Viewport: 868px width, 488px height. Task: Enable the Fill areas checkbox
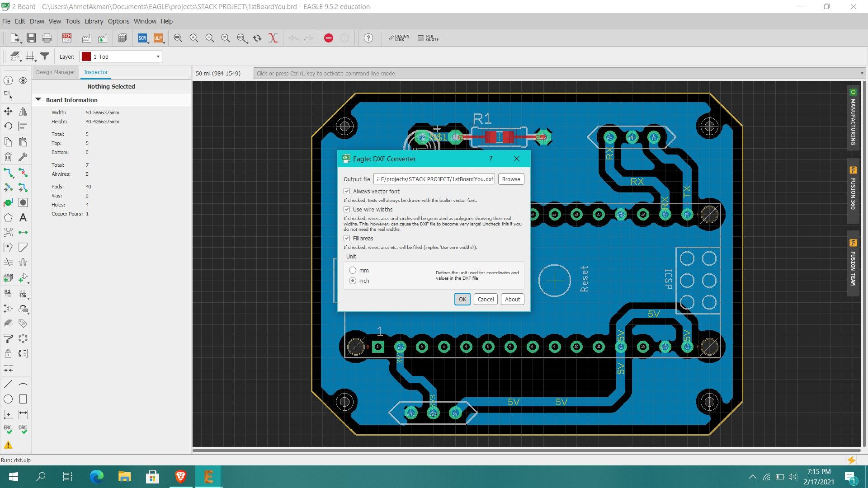346,238
